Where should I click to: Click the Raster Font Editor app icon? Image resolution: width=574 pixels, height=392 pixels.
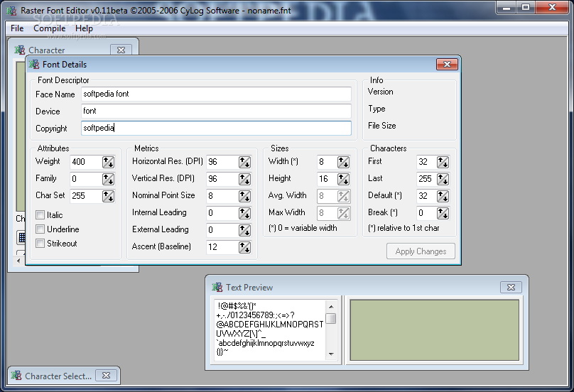(11, 11)
